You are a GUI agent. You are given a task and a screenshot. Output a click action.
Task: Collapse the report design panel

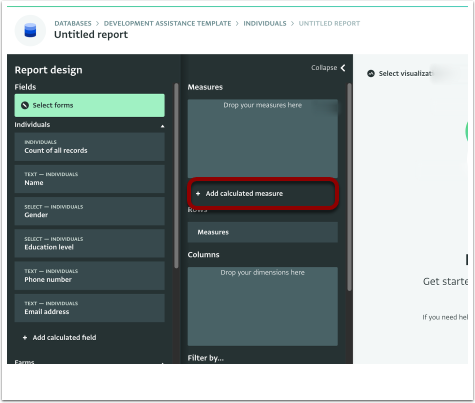click(328, 68)
